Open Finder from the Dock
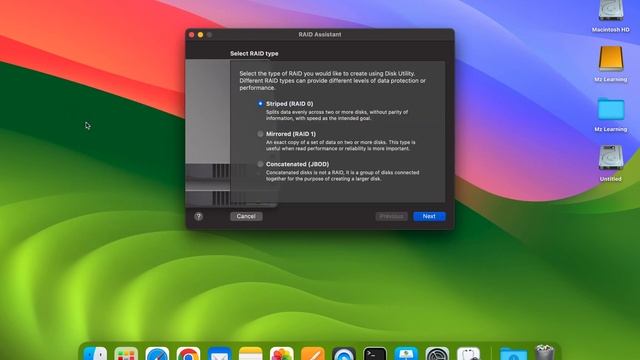The image size is (640, 360). click(95, 353)
